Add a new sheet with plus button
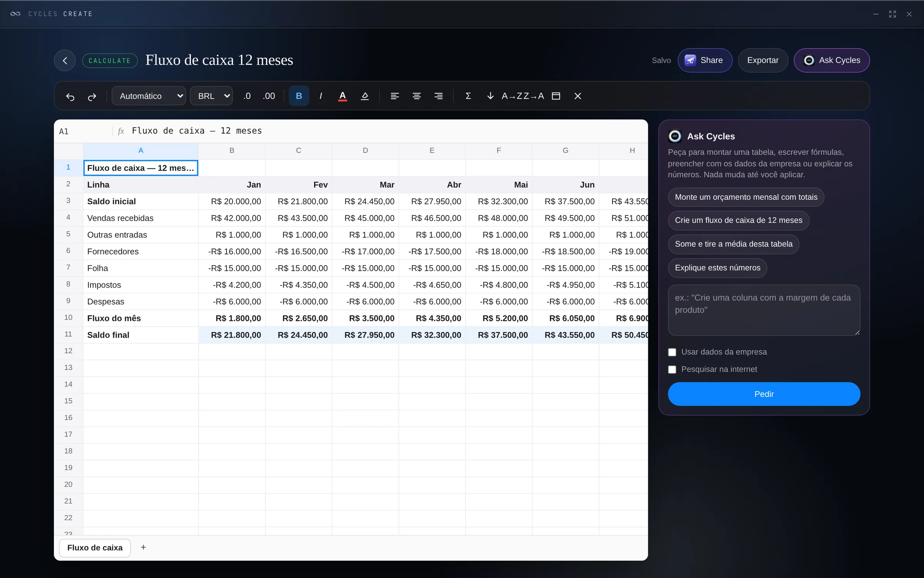This screenshot has height=578, width=924. [143, 548]
